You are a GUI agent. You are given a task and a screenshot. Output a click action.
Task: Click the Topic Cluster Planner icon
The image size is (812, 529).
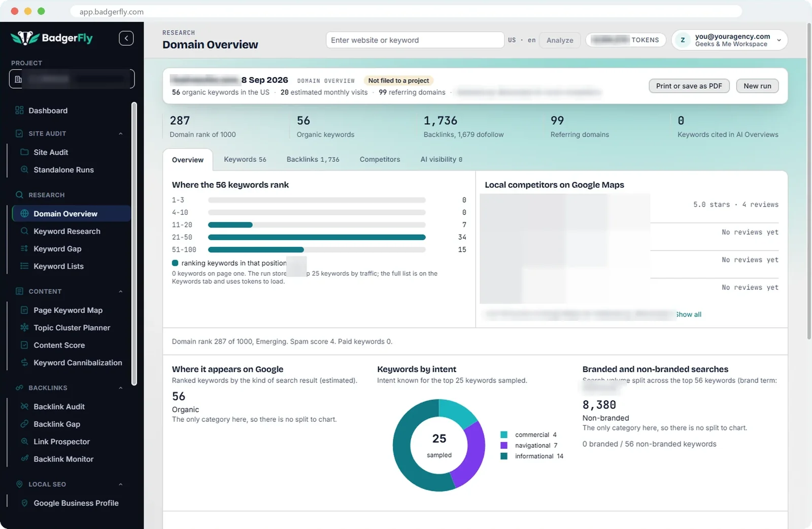pos(24,327)
